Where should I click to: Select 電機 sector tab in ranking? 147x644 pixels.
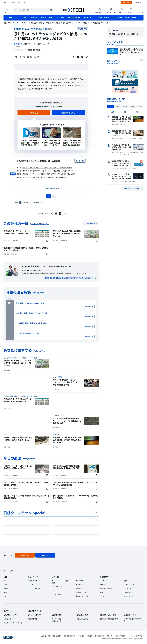tap(118, 107)
